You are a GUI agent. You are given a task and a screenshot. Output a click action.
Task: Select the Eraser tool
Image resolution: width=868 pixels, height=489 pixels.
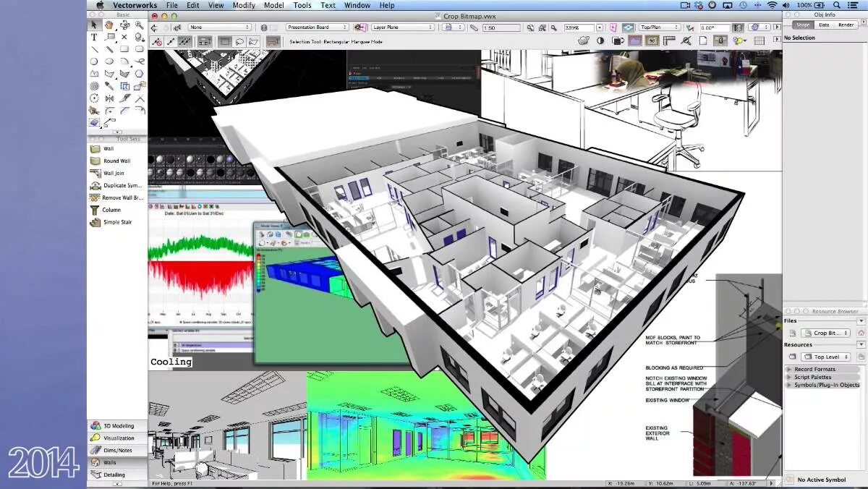pyautogui.click(x=94, y=123)
